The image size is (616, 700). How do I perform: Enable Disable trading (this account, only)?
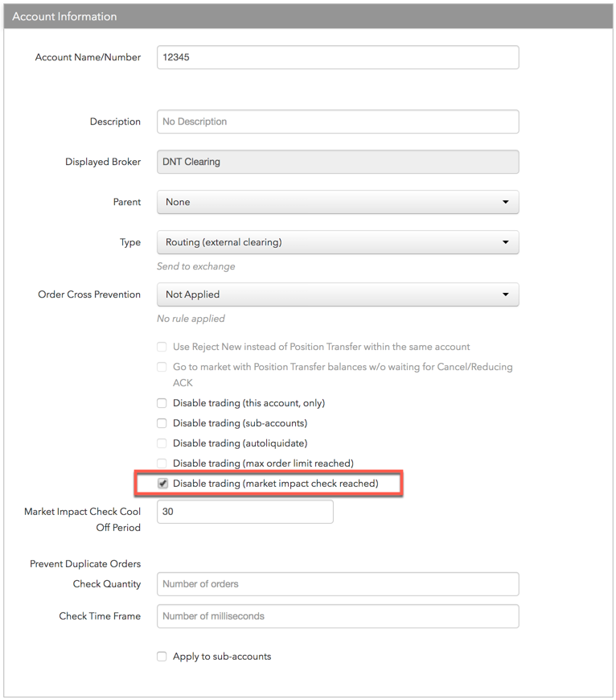pyautogui.click(x=162, y=403)
